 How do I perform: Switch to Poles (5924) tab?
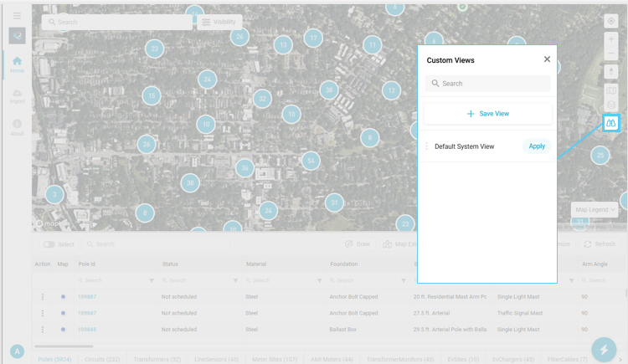pos(54,359)
